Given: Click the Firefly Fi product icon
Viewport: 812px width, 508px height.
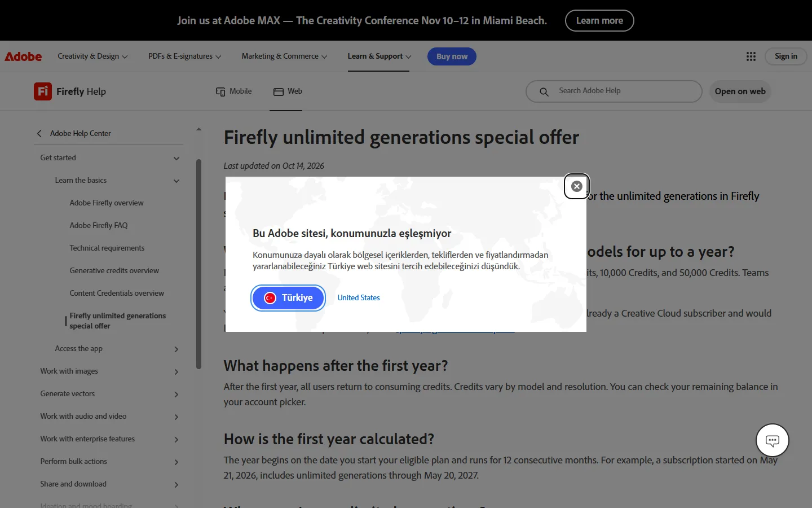Looking at the screenshot, I should (x=43, y=91).
